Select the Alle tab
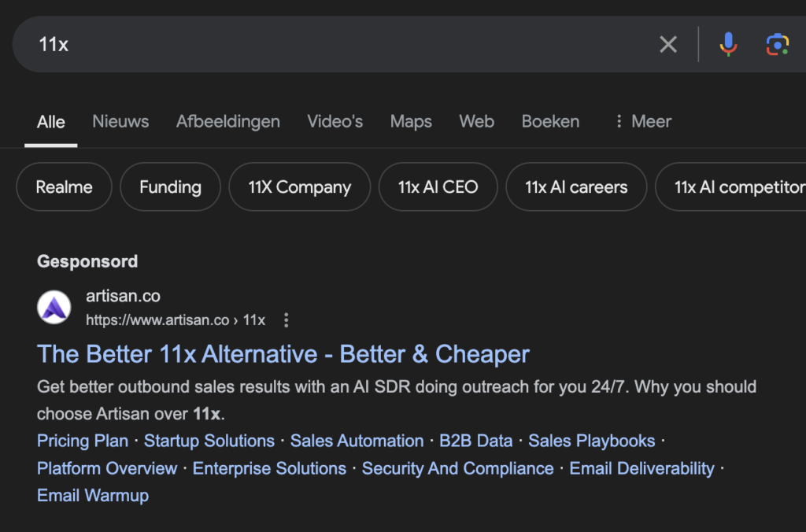The image size is (806, 532). (x=51, y=122)
